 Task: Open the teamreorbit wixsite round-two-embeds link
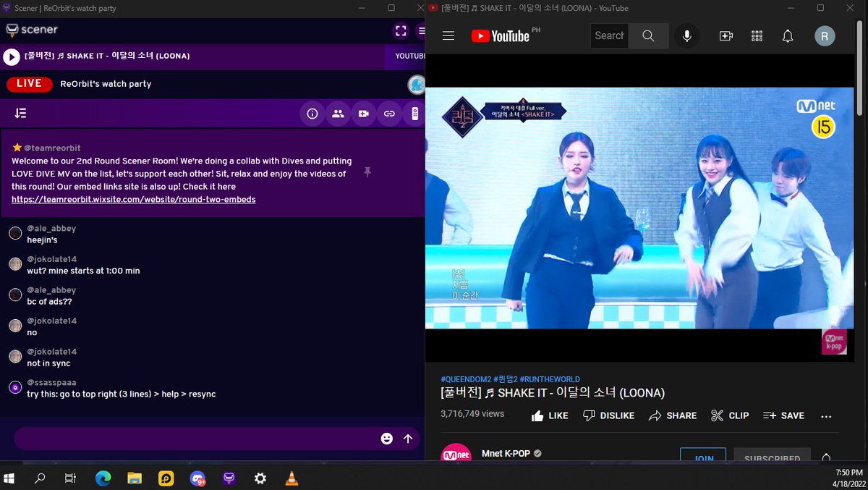134,199
